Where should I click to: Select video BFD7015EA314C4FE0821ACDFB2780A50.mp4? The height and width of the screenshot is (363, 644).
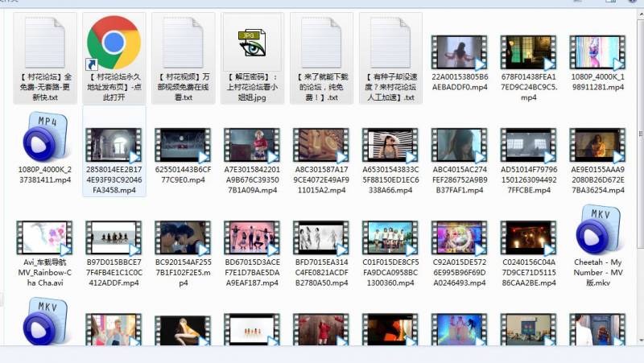coord(321,237)
